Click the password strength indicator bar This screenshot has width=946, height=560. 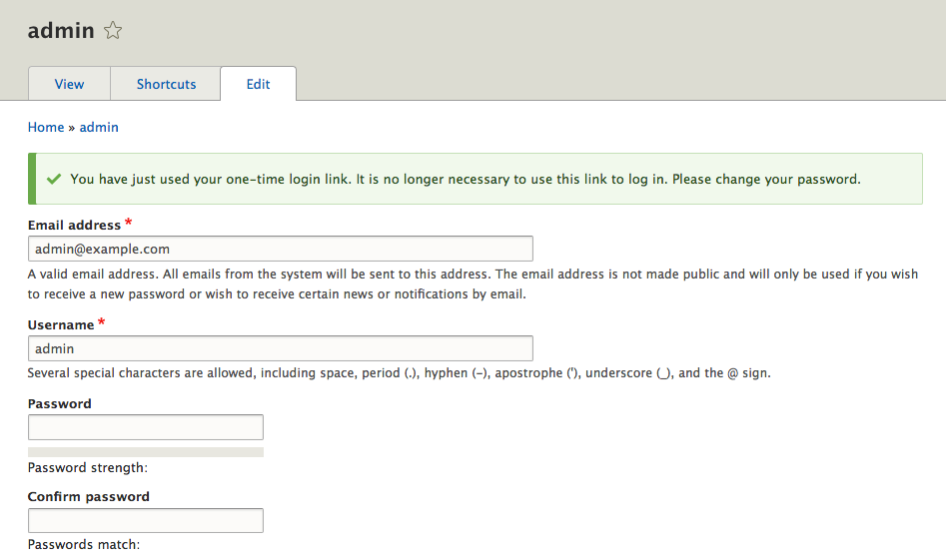pyautogui.click(x=146, y=452)
